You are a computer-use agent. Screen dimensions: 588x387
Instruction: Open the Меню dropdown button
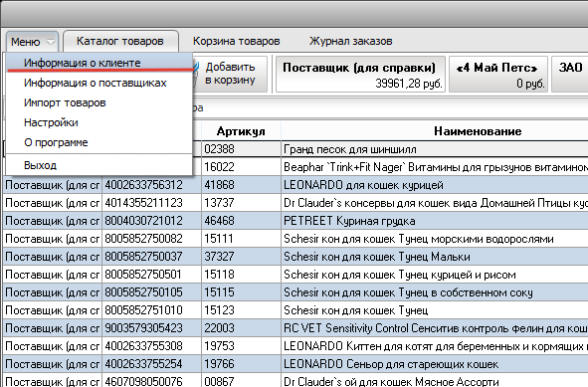(x=32, y=41)
